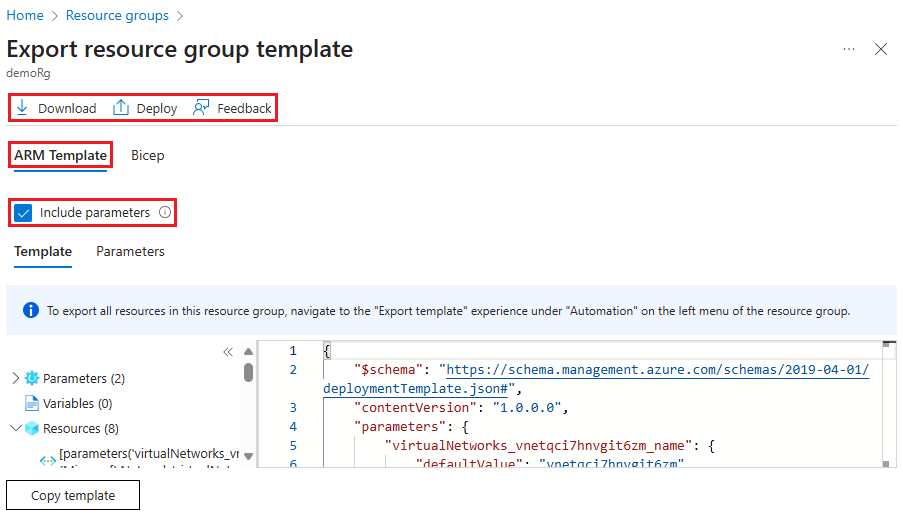The height and width of the screenshot is (517, 903).
Task: Switch to the Bicep tab
Action: click(148, 156)
